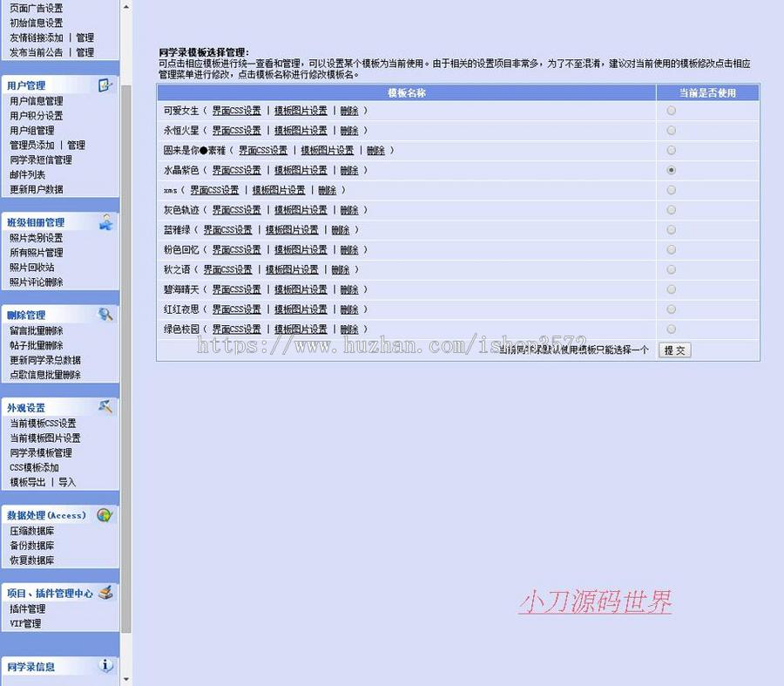Click the globe icon on 数据处理(Access) header
This screenshot has height=686, width=784.
pos(105,514)
